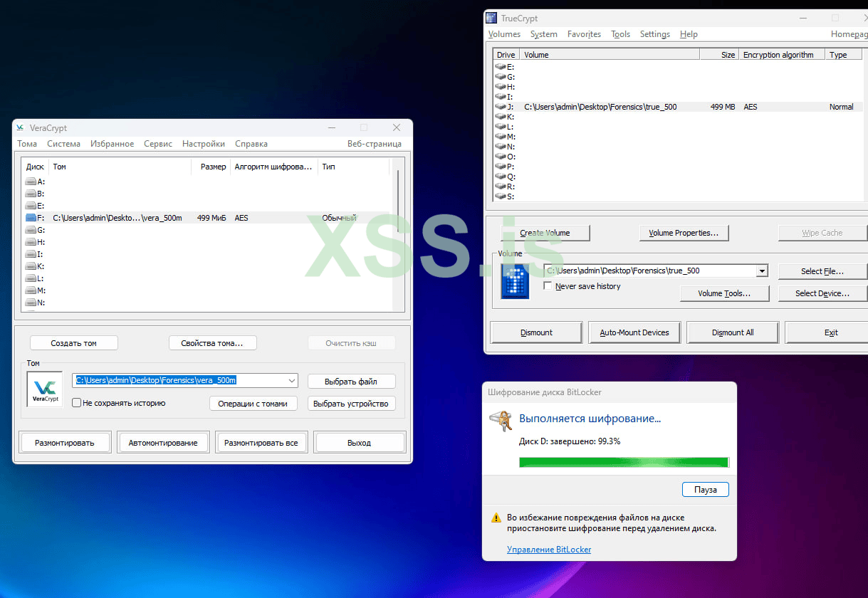The image size is (868, 598).
Task: Click Volume Properties button in TrueCrypt
Action: [684, 233]
